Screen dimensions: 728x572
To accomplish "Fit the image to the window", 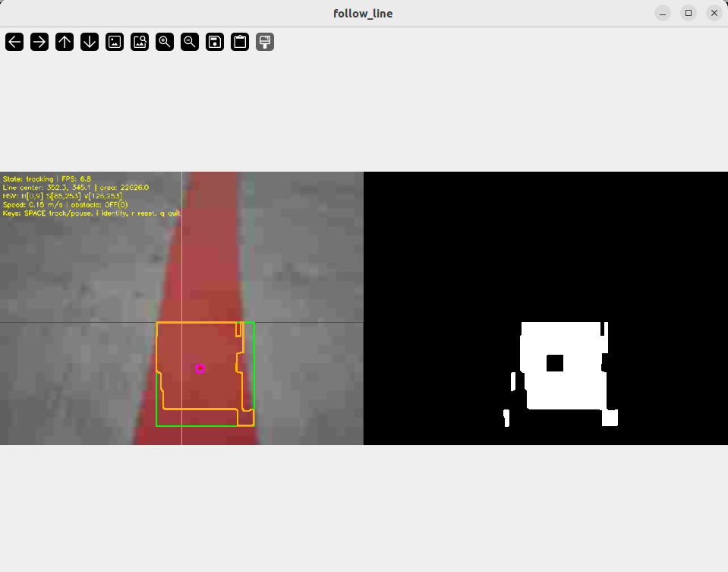I will (140, 42).
